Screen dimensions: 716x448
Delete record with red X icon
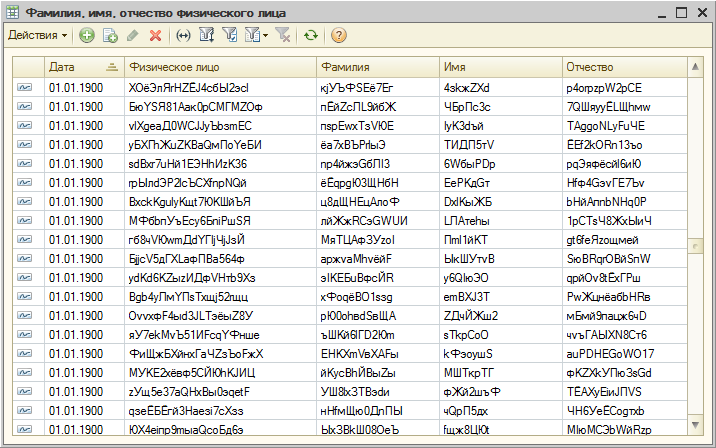pyautogui.click(x=155, y=35)
